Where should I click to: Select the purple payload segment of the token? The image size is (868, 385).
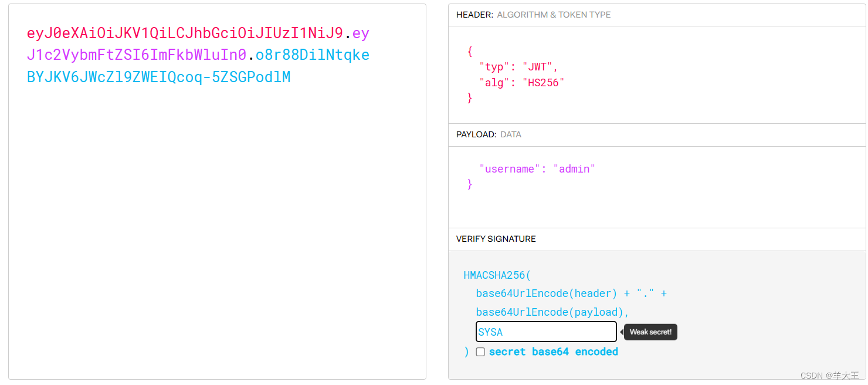pos(135,55)
